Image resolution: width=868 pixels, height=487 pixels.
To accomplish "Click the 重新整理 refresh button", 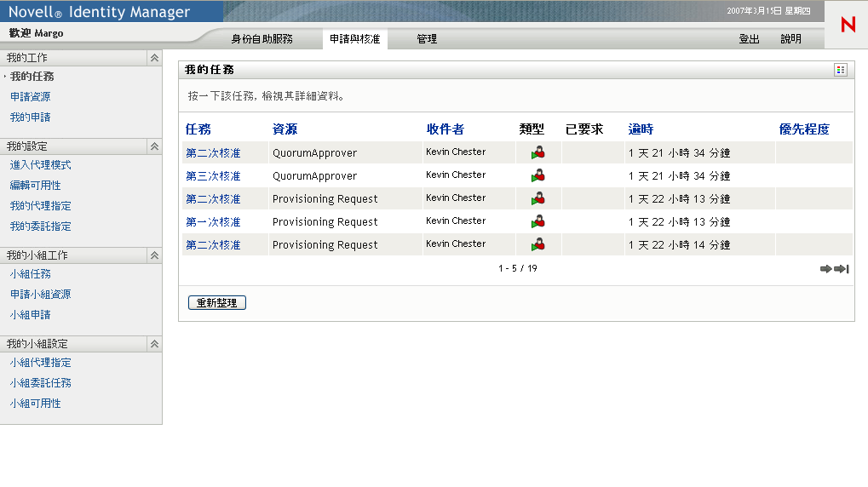I will pos(217,303).
